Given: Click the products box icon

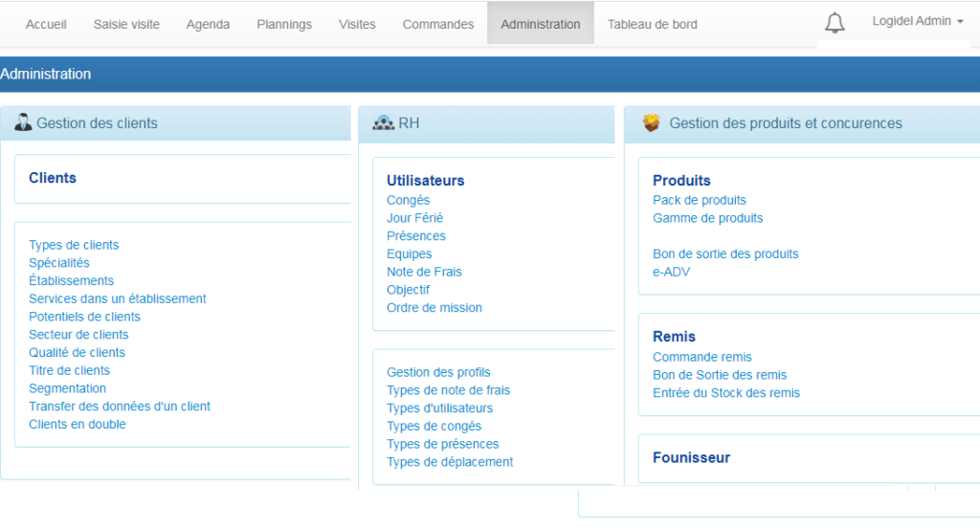Looking at the screenshot, I should click(x=651, y=122).
